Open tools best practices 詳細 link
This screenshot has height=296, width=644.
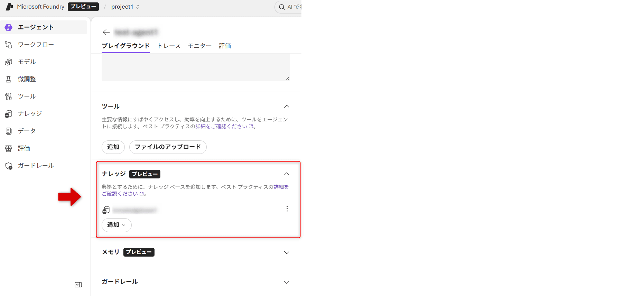coord(224,127)
